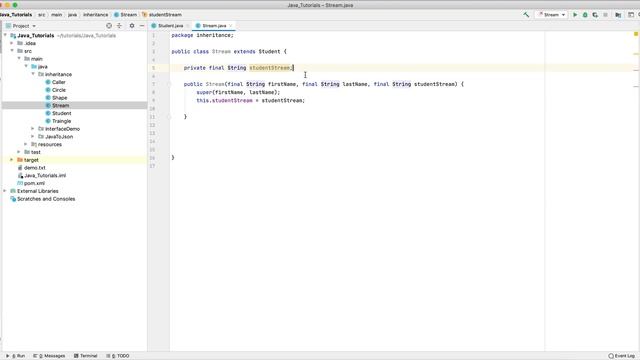
Task: Open the Project Structure icon in toolbar
Action: point(618,15)
